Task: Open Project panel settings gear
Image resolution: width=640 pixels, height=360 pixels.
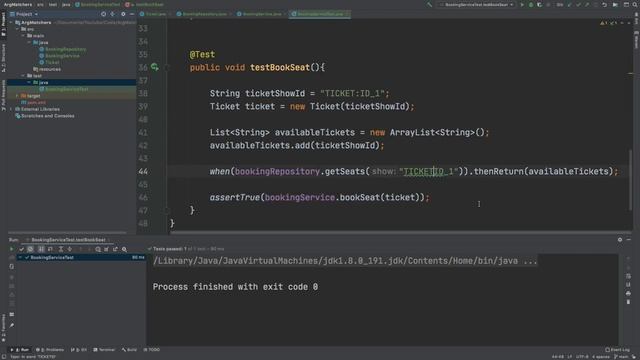Action: [123, 14]
